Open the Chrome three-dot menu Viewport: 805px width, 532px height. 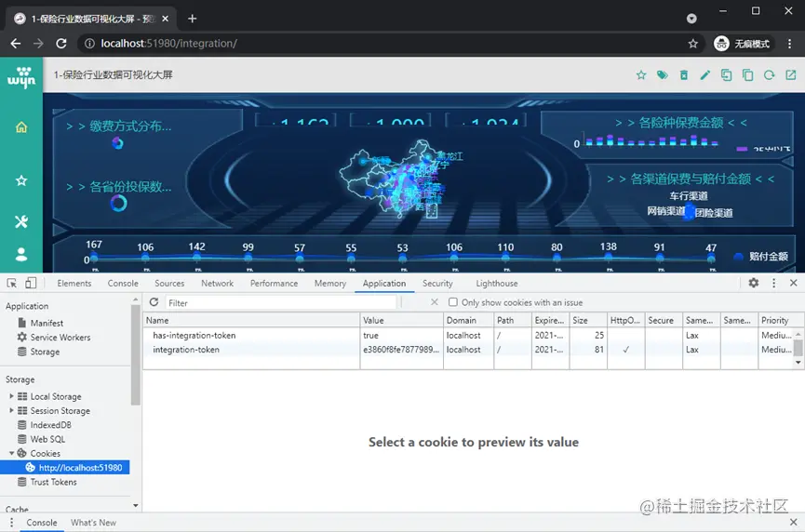[789, 44]
